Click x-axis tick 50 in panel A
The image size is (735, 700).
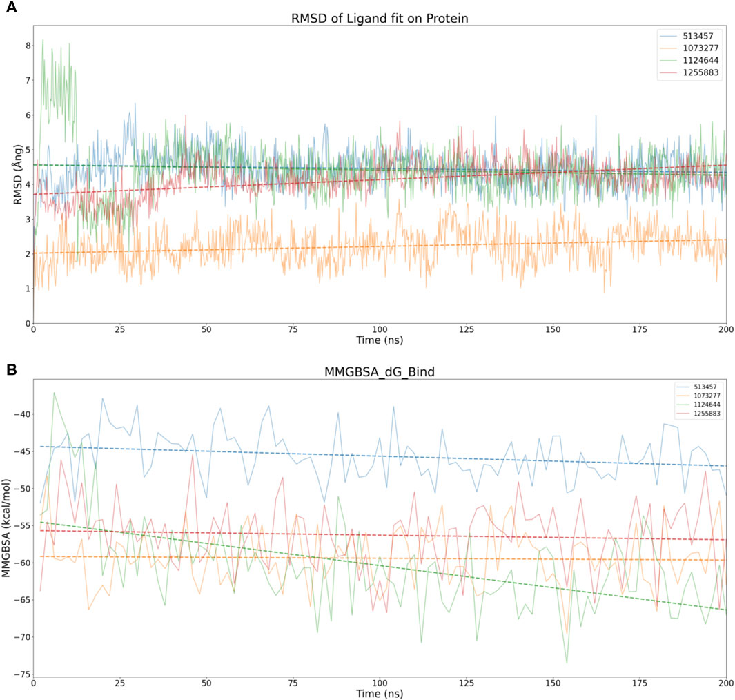pyautogui.click(x=207, y=329)
